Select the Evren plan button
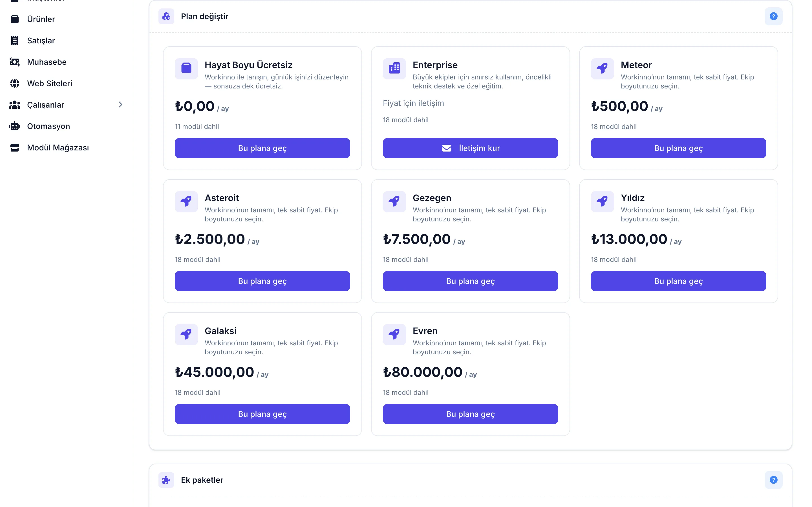This screenshot has width=812, height=507. pyautogui.click(x=470, y=414)
